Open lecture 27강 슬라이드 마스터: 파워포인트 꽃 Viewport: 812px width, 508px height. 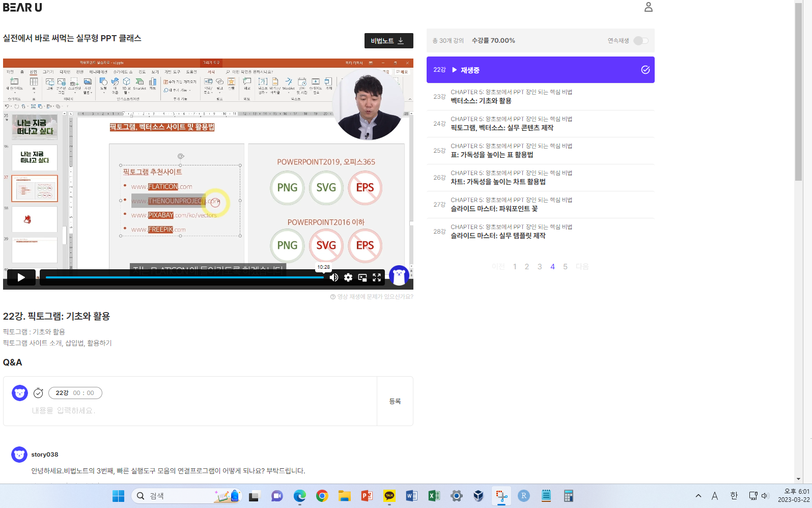[540, 204]
